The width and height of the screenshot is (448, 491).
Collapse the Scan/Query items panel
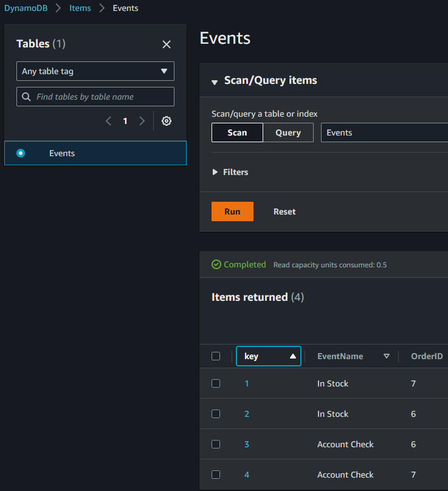tap(214, 80)
